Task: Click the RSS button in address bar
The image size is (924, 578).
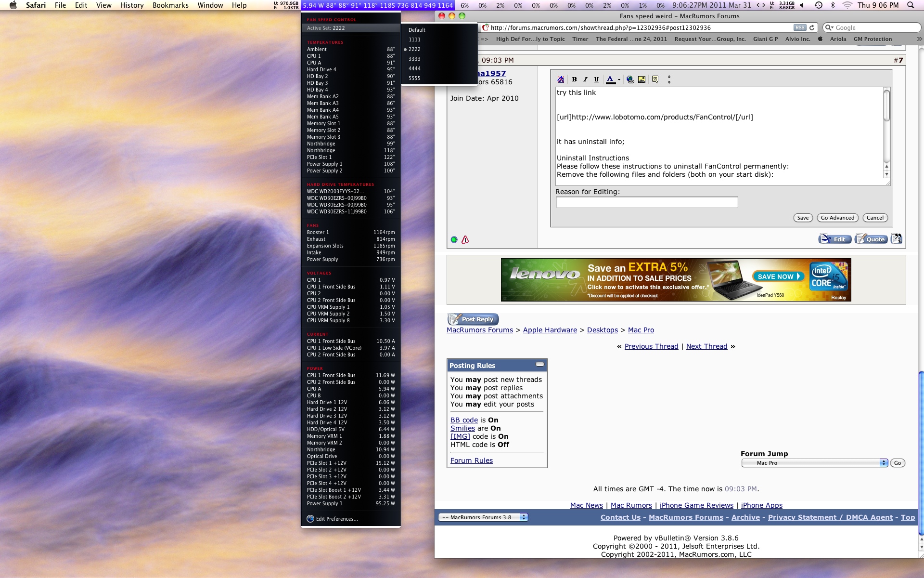Action: [799, 27]
